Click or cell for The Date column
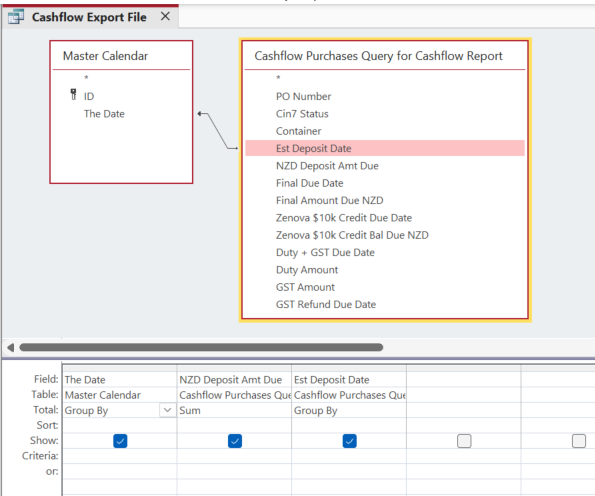 coord(120,471)
